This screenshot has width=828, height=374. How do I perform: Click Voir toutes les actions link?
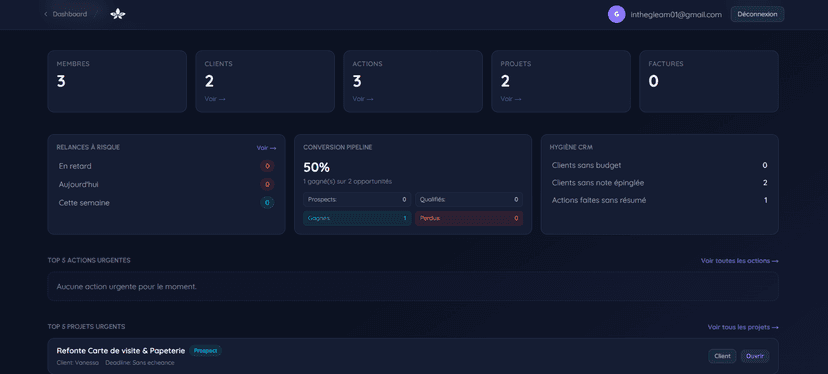739,260
